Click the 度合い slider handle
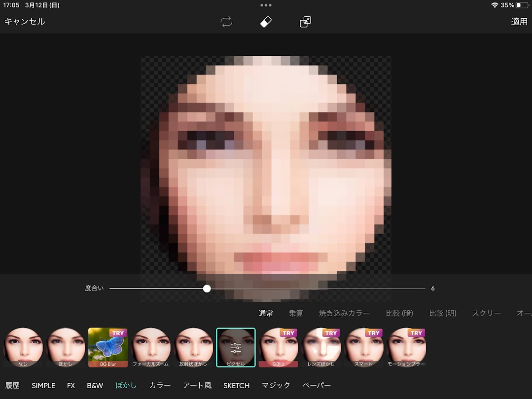This screenshot has width=532, height=399. pos(207,289)
